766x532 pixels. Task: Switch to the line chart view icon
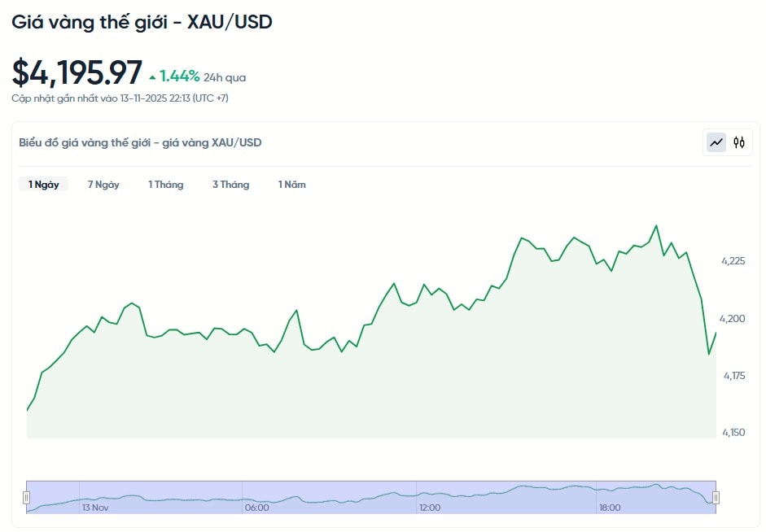(x=716, y=142)
